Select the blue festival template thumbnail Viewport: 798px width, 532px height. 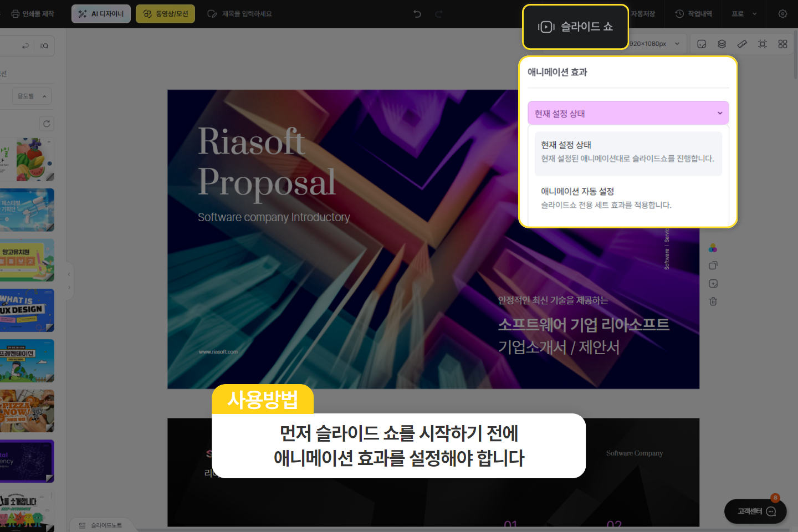pos(27,210)
